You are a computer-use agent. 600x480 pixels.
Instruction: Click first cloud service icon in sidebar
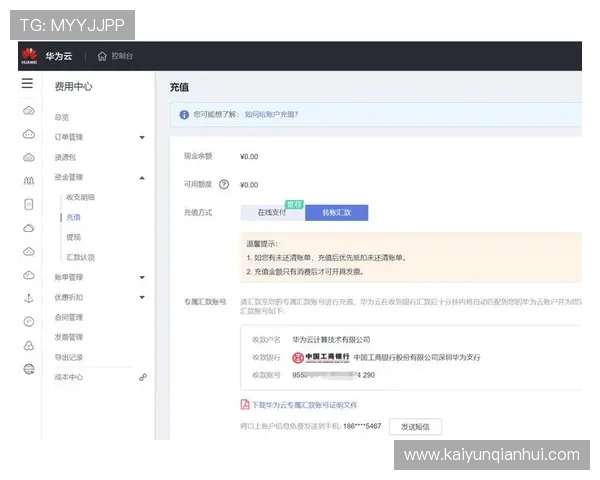[x=29, y=111]
